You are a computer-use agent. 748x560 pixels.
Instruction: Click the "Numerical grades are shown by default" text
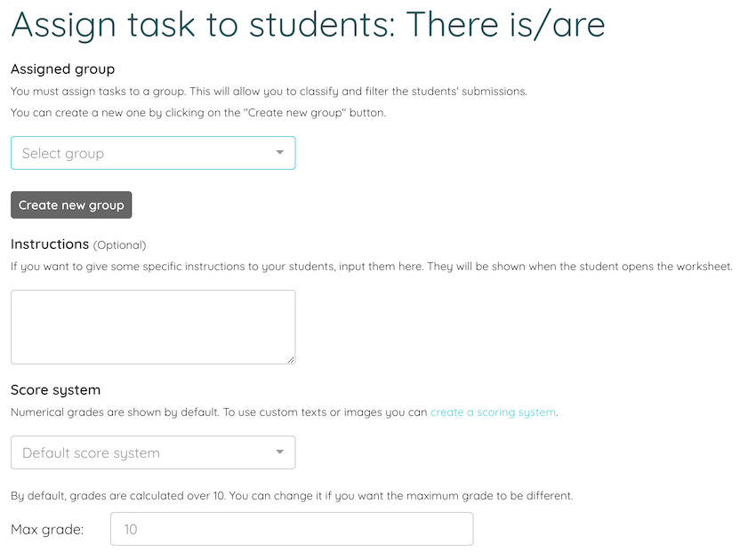(x=285, y=412)
